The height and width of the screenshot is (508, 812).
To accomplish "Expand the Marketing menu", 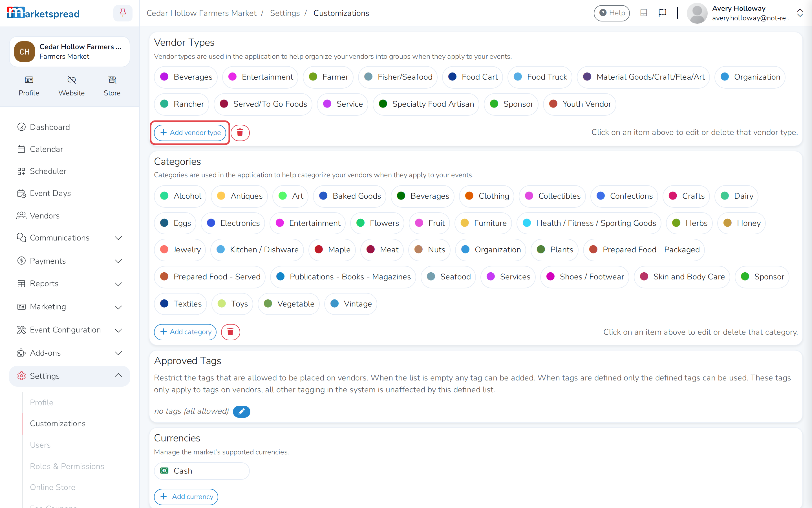I will [69, 307].
